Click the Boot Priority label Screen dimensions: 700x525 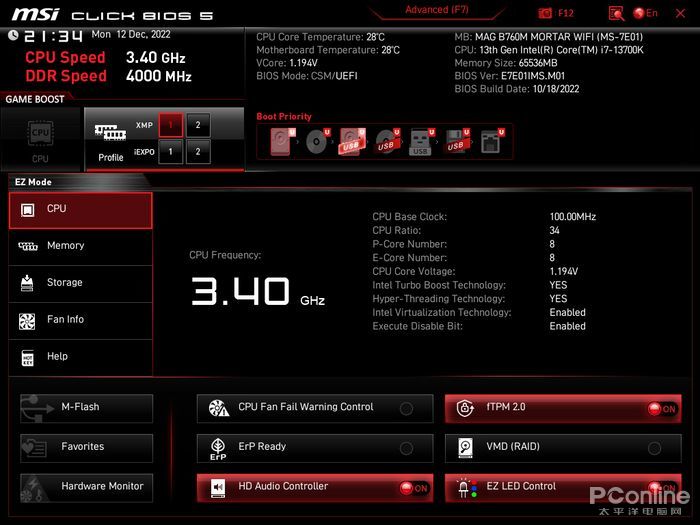284,117
